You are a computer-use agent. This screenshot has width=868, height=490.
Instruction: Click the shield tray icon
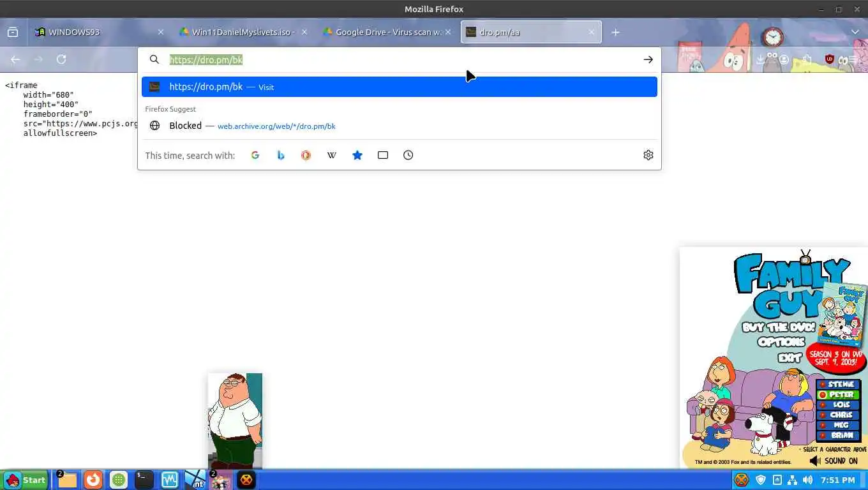tap(761, 480)
